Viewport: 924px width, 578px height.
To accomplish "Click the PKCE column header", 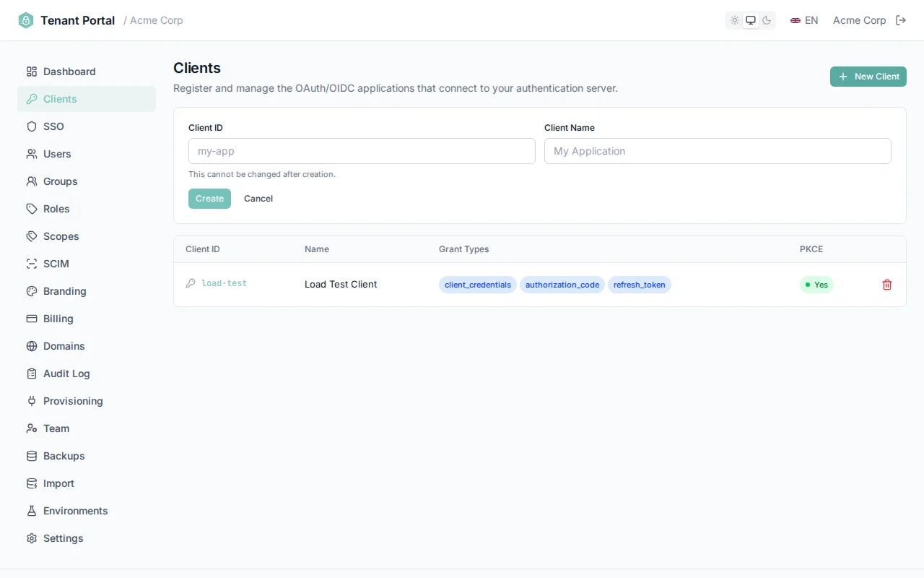I will [x=811, y=249].
